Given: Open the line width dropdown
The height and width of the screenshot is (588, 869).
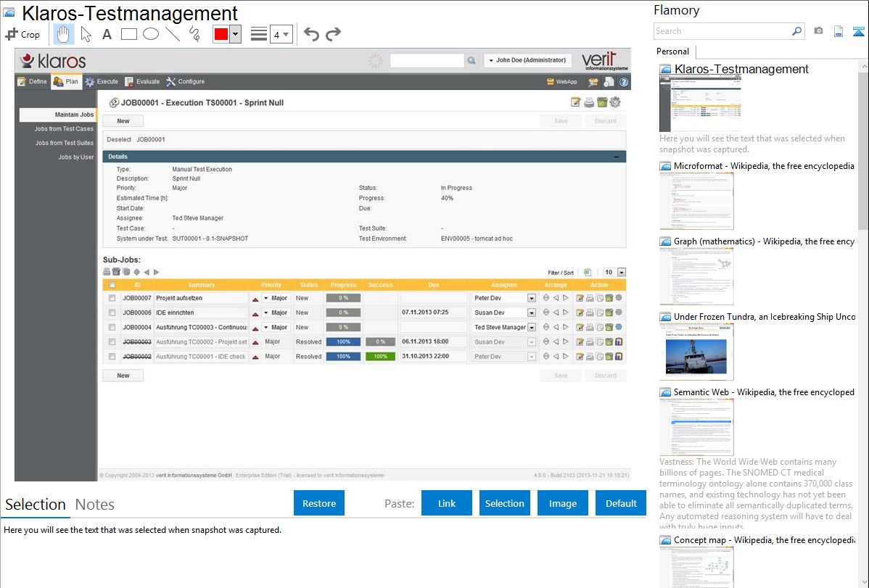Looking at the screenshot, I should [281, 34].
